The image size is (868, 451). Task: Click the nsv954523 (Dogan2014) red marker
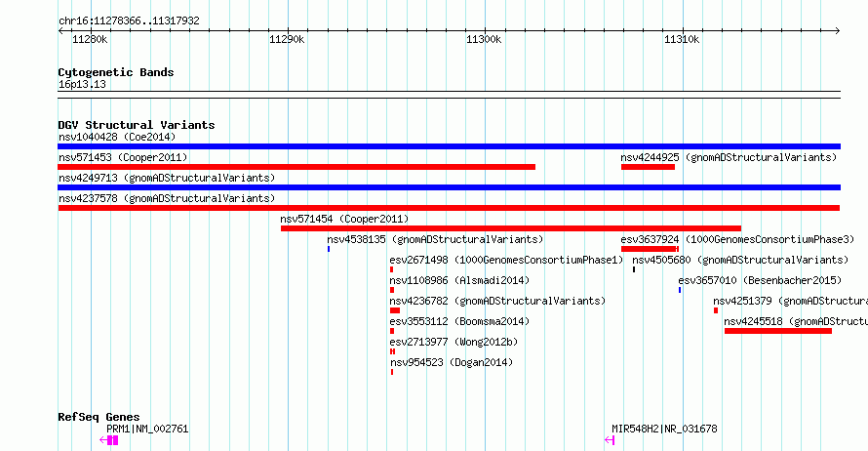click(x=392, y=372)
